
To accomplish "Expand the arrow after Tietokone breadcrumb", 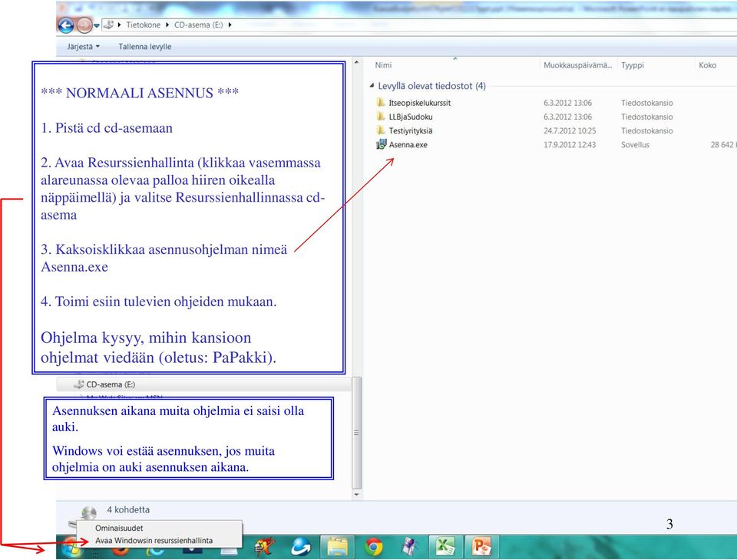I will [167, 25].
